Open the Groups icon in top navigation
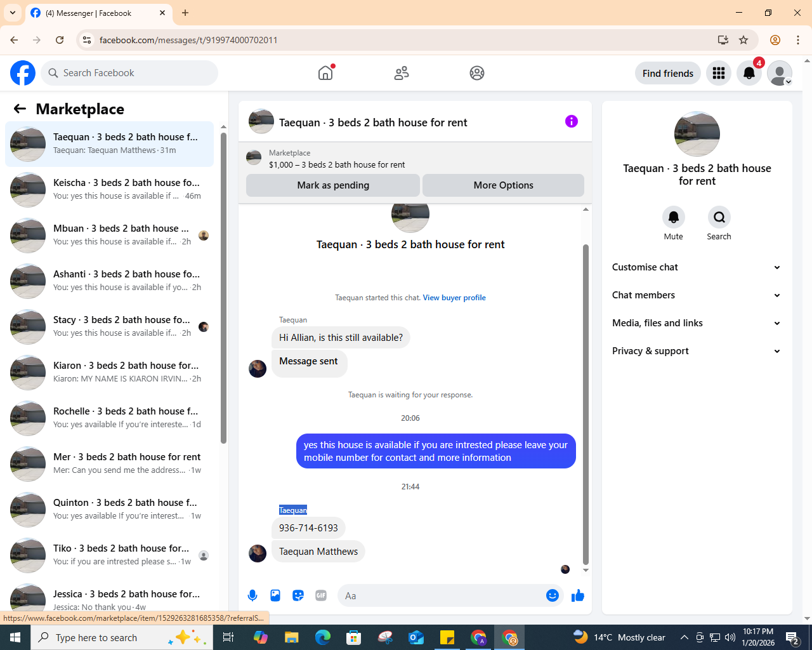 pyautogui.click(x=477, y=73)
